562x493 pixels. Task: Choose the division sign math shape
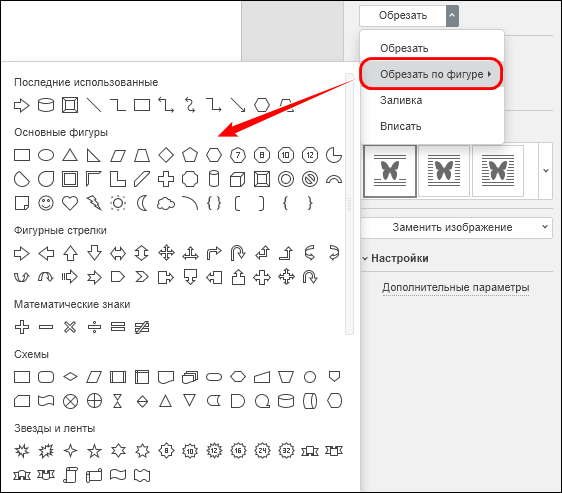pyautogui.click(x=94, y=327)
